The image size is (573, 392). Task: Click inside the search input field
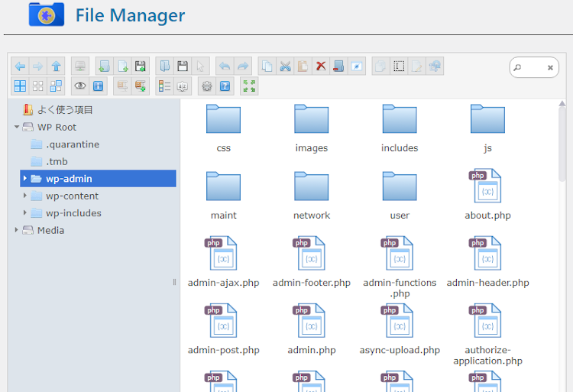coord(533,67)
